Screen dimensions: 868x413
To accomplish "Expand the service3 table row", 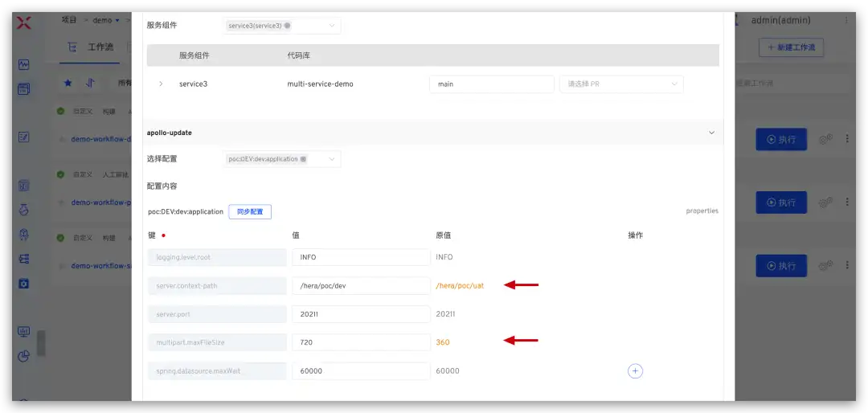I will (x=161, y=84).
